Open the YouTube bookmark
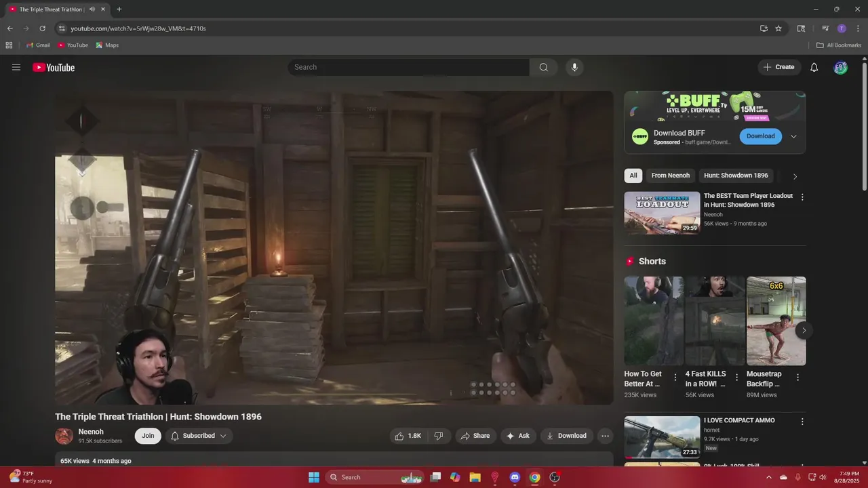Image resolution: width=868 pixels, height=488 pixels. pyautogui.click(x=73, y=45)
